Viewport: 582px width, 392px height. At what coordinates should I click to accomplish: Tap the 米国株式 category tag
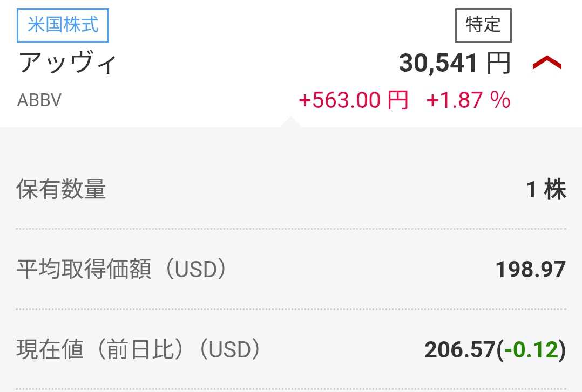(63, 25)
